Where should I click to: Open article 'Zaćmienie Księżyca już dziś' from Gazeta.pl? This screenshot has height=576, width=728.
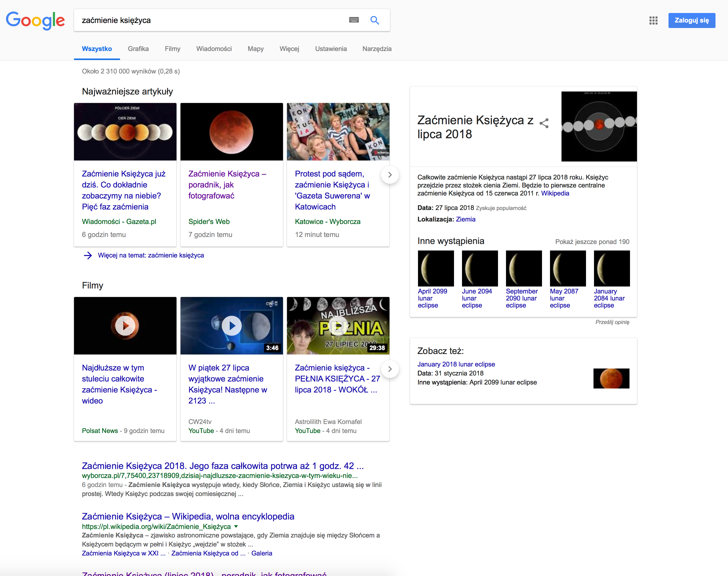click(124, 190)
